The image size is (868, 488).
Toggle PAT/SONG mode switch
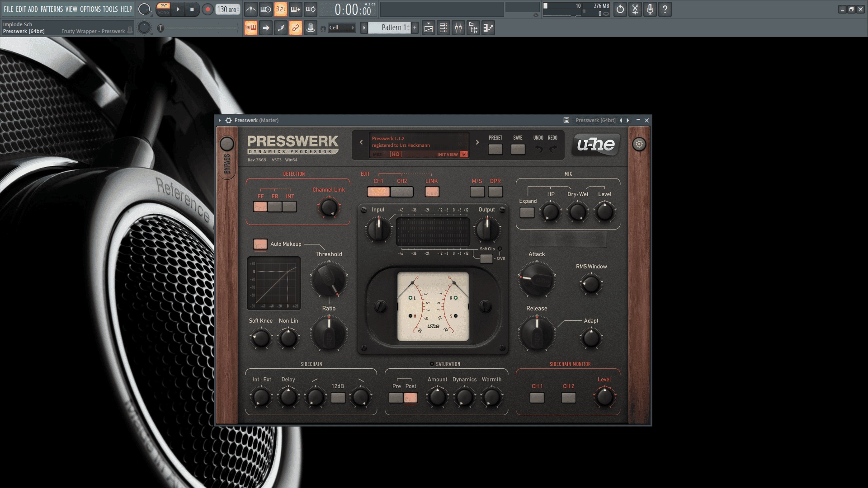coord(164,9)
